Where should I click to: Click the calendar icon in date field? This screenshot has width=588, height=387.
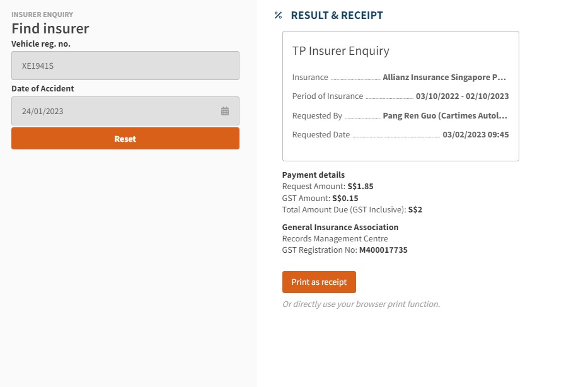(225, 111)
